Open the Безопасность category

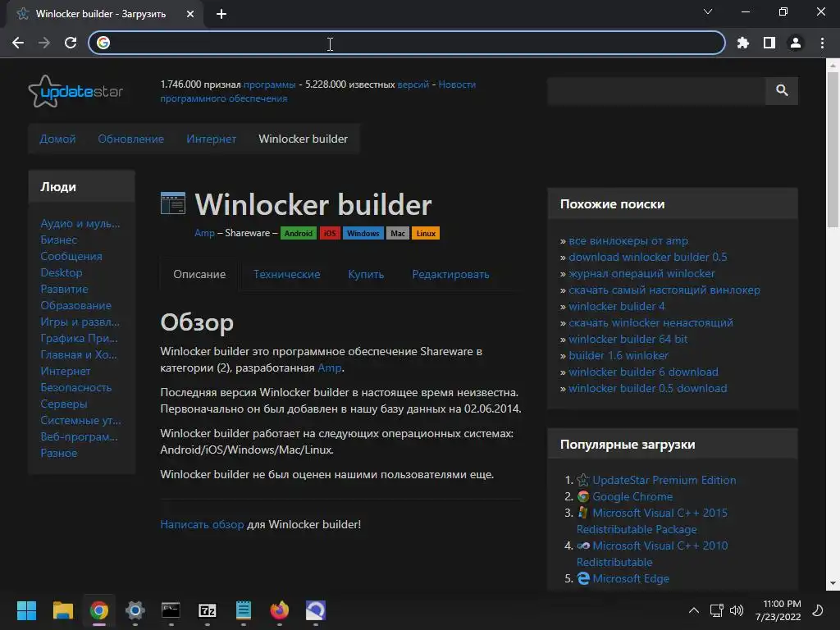point(76,387)
